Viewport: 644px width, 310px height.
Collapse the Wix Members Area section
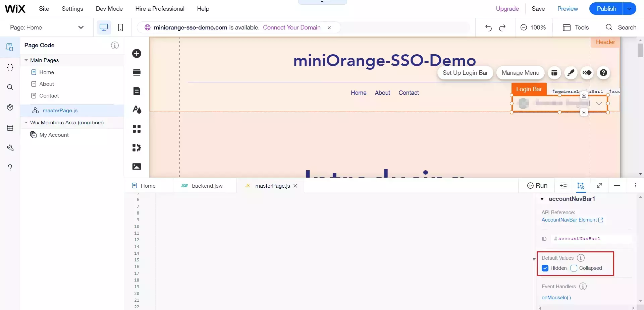[x=26, y=123]
